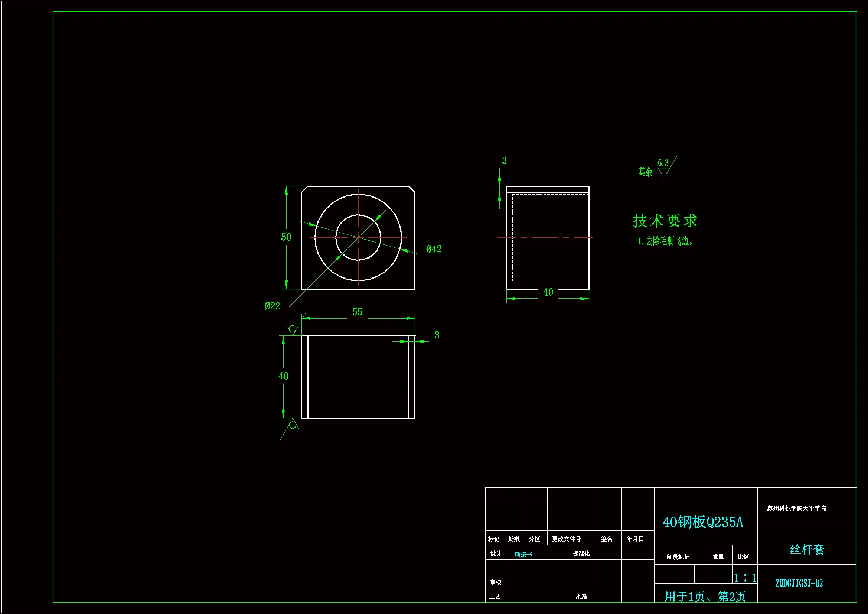The width and height of the screenshot is (868, 614).
Task: Click the 40钢板Q235A material text
Action: pos(702,523)
